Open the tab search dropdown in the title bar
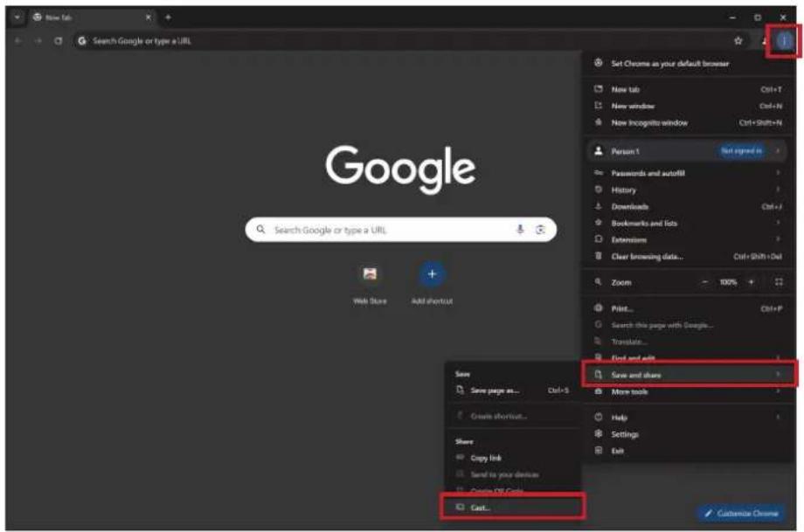The image size is (804, 532). click(17, 17)
